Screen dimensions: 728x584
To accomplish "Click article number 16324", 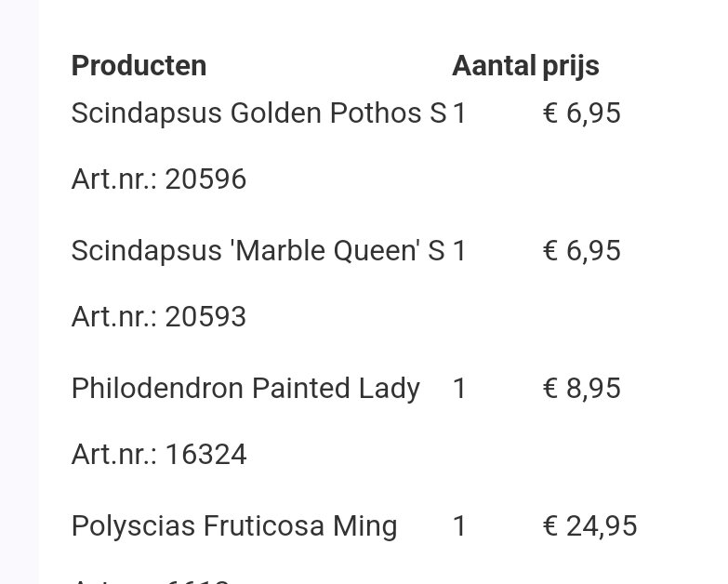I will click(x=159, y=455).
